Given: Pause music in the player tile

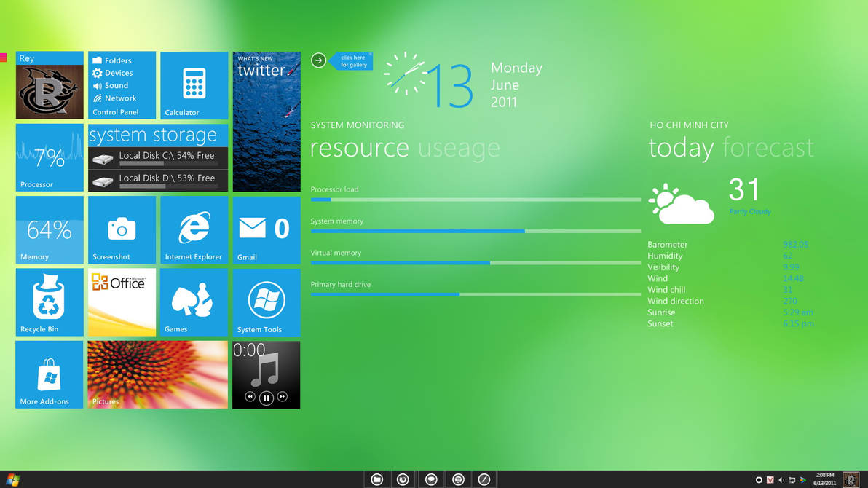Looking at the screenshot, I should point(267,398).
